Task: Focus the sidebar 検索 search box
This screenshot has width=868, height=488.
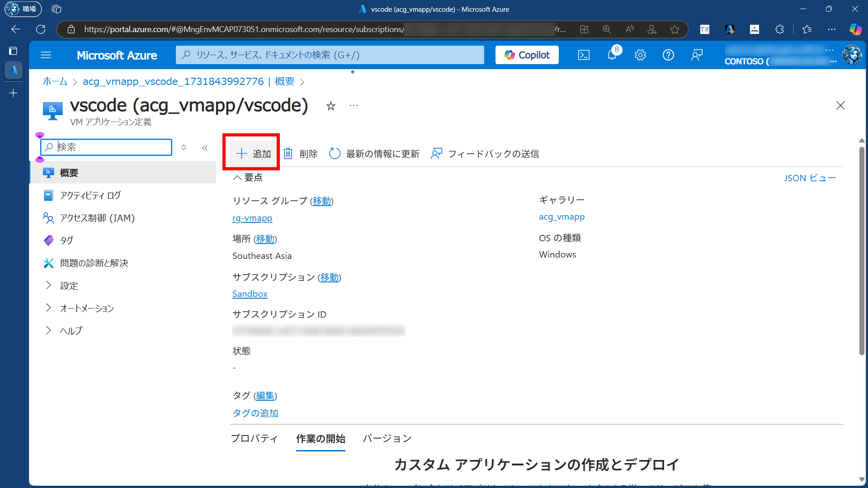Action: (x=106, y=147)
